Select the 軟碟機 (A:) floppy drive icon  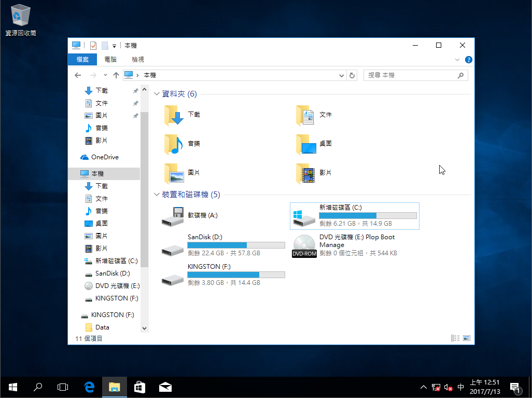pos(173,216)
